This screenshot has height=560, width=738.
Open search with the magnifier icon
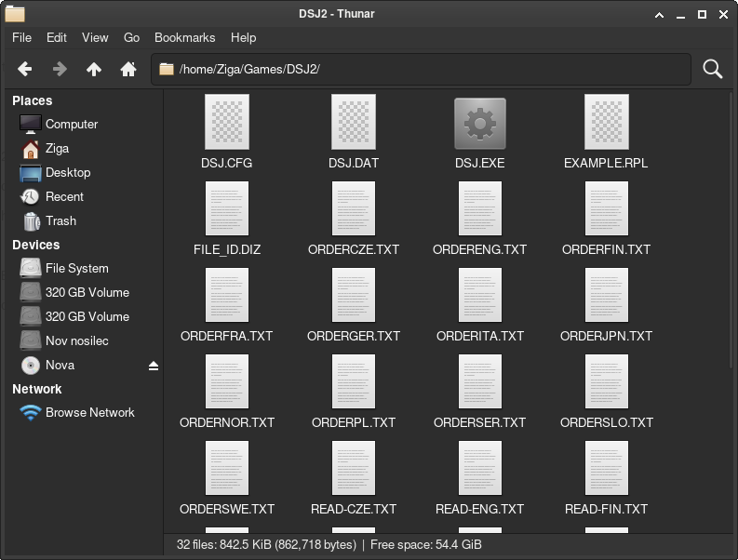pyautogui.click(x=712, y=69)
